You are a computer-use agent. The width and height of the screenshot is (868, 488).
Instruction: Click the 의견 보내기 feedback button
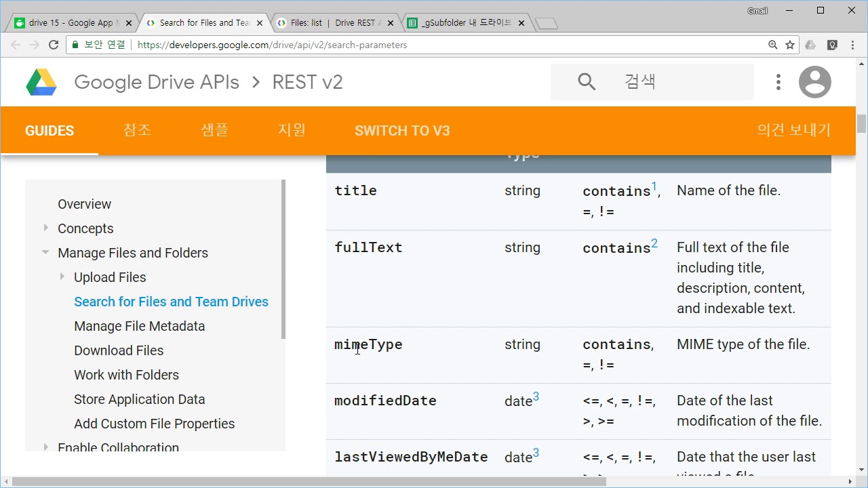(793, 130)
